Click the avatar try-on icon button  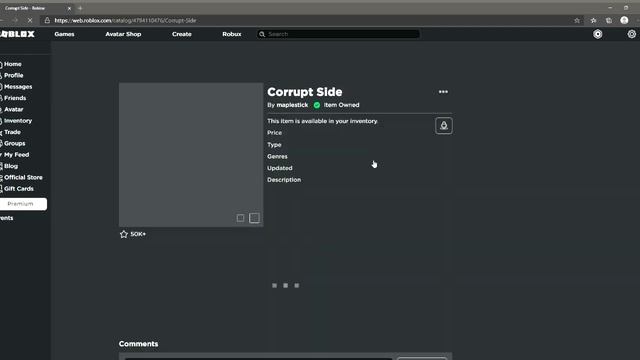pyautogui.click(x=444, y=126)
